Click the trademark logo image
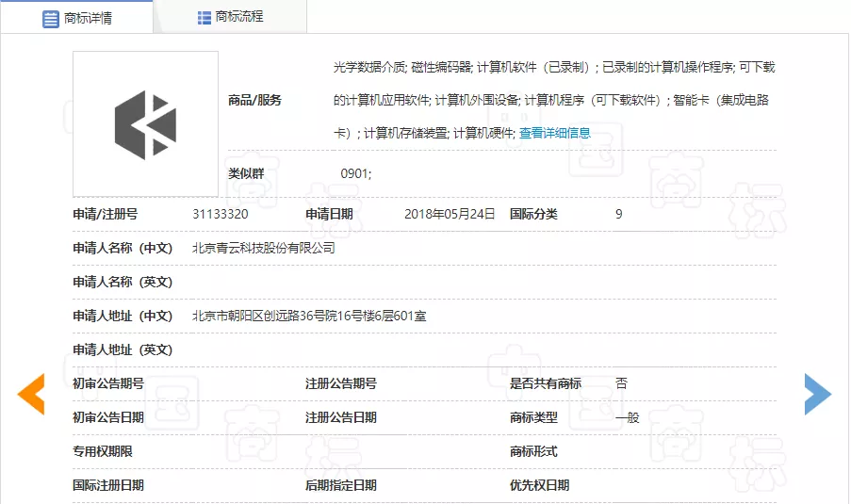Screen dimensions: 851x504 [x=145, y=124]
